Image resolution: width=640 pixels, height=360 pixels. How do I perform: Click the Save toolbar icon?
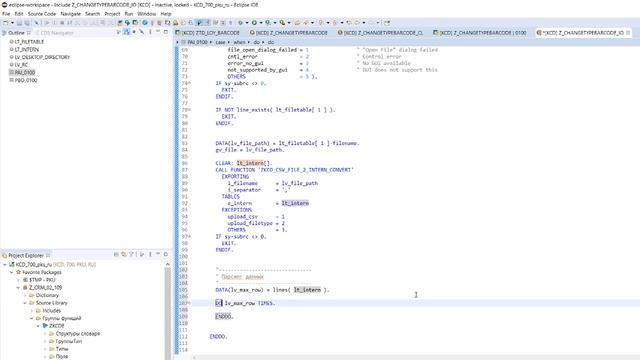tap(19, 23)
